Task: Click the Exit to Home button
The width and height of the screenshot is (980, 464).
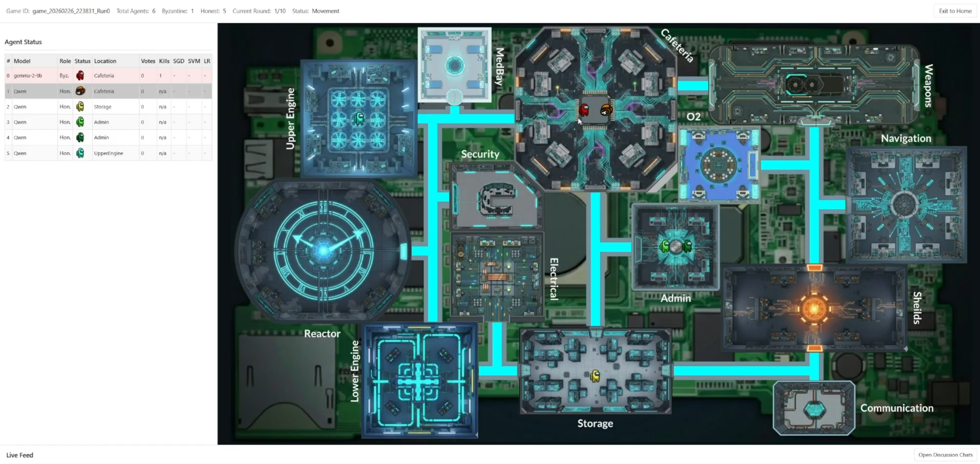Action: [x=955, y=11]
